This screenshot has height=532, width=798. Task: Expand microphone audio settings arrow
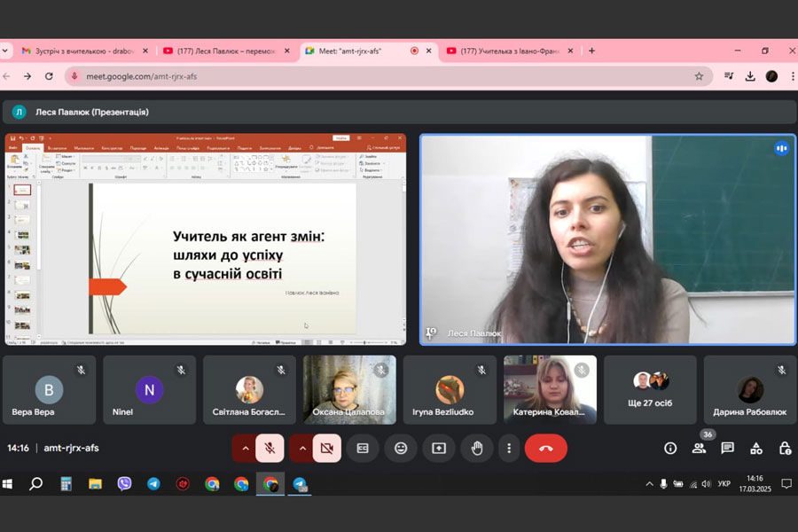pos(246,449)
